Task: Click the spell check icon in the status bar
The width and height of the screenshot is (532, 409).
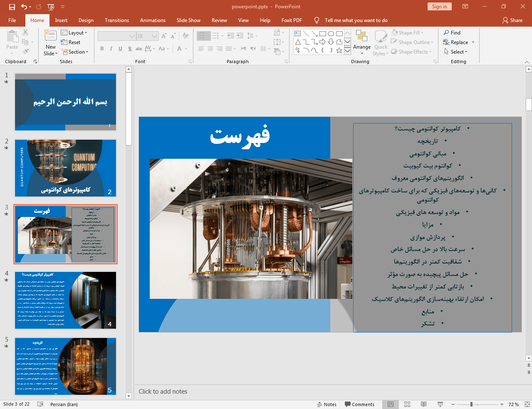Action: 40,404
